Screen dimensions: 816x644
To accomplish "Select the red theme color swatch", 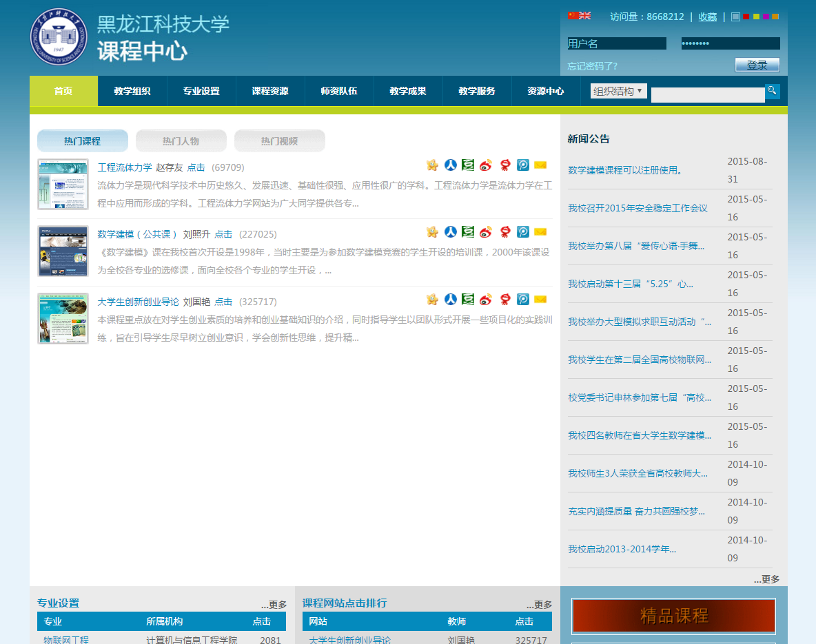I will [x=746, y=17].
